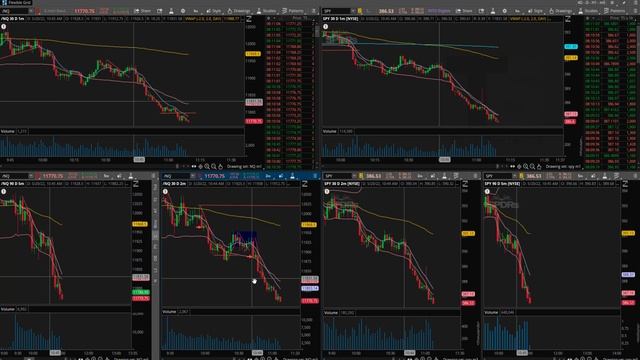Toggle side panel icon beside top-left /NQ chart header
The image size is (640, 360).
pos(249,20)
